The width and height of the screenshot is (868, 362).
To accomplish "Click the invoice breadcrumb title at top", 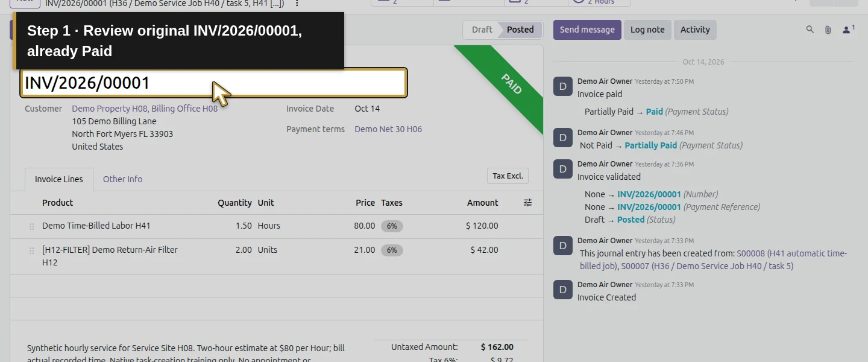I will 165,3.
